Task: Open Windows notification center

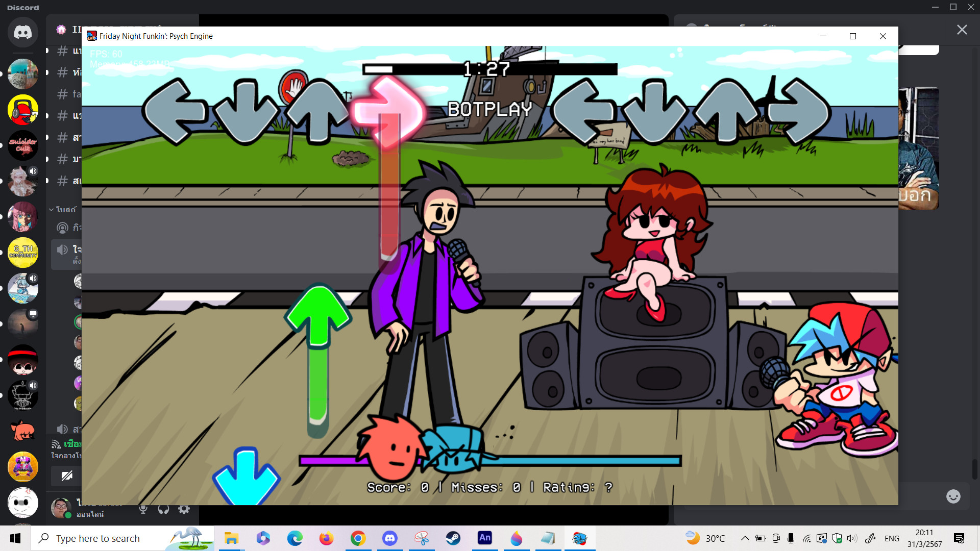Action: pyautogui.click(x=959, y=538)
